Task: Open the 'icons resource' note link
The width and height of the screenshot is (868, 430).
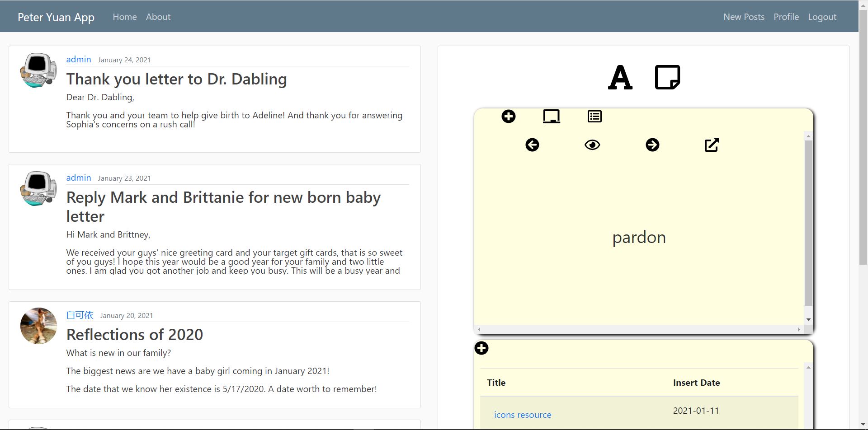Action: (x=522, y=415)
